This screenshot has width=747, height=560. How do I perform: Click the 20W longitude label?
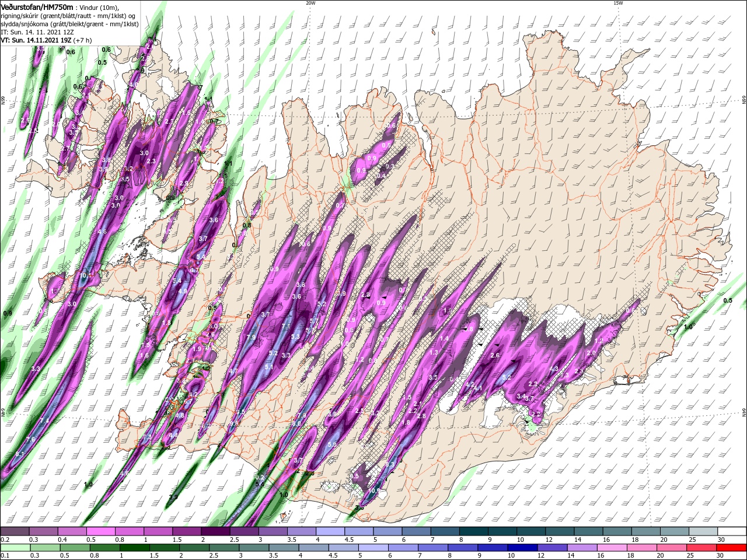click(x=310, y=3)
